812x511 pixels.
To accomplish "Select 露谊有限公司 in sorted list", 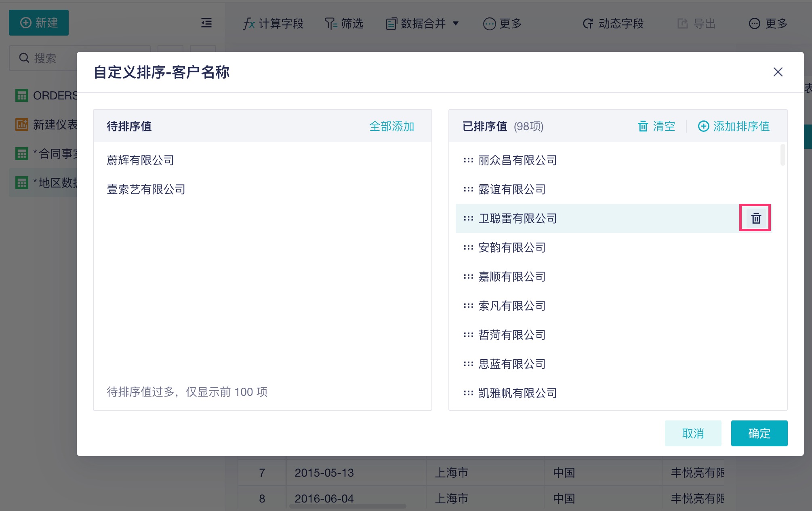I will (512, 190).
